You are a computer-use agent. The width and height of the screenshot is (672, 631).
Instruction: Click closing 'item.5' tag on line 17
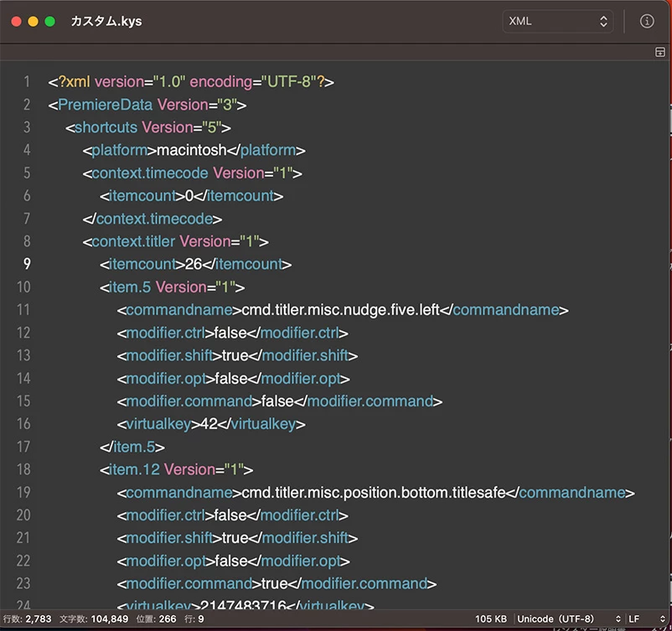[132, 447]
